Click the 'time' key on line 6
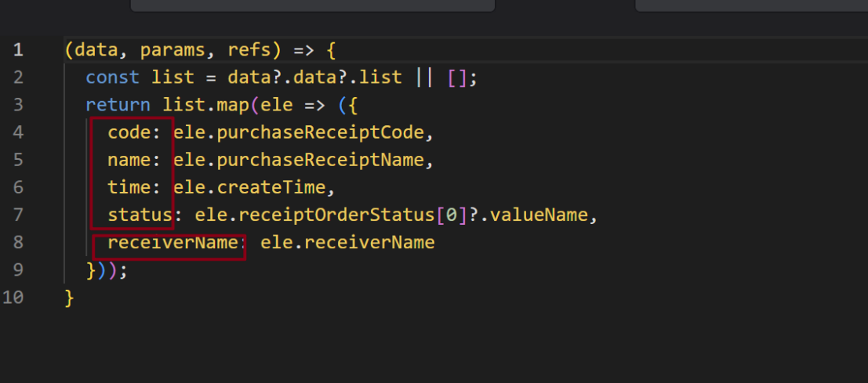The width and height of the screenshot is (868, 383). [129, 188]
